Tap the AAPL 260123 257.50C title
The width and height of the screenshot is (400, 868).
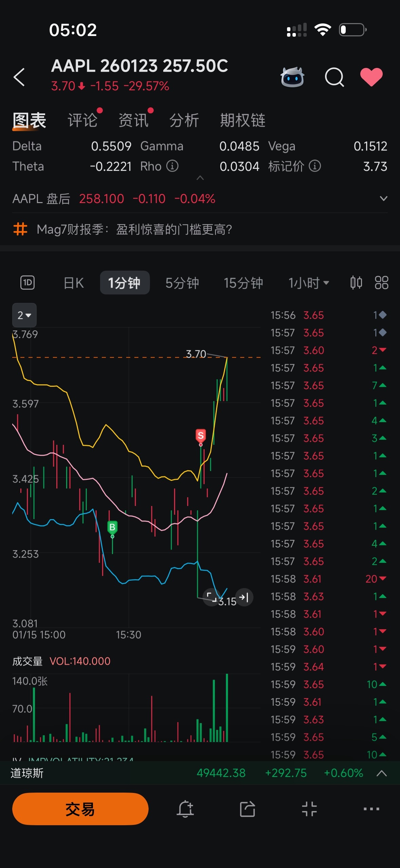point(139,66)
